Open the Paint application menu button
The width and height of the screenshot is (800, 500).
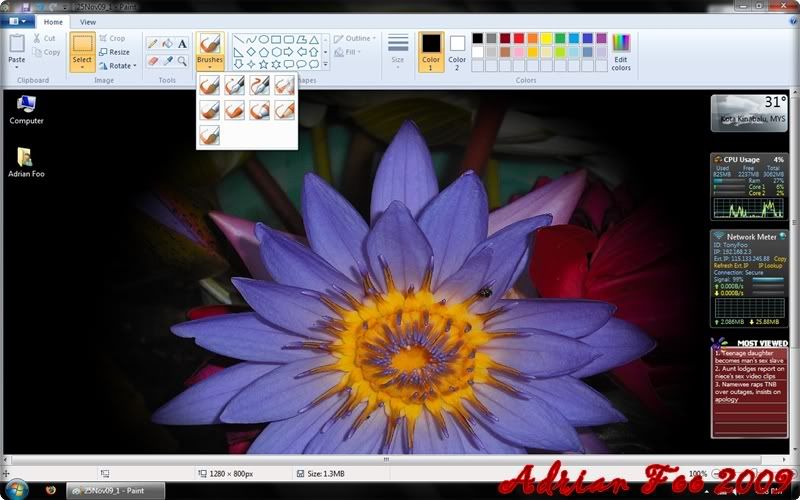pos(17,21)
